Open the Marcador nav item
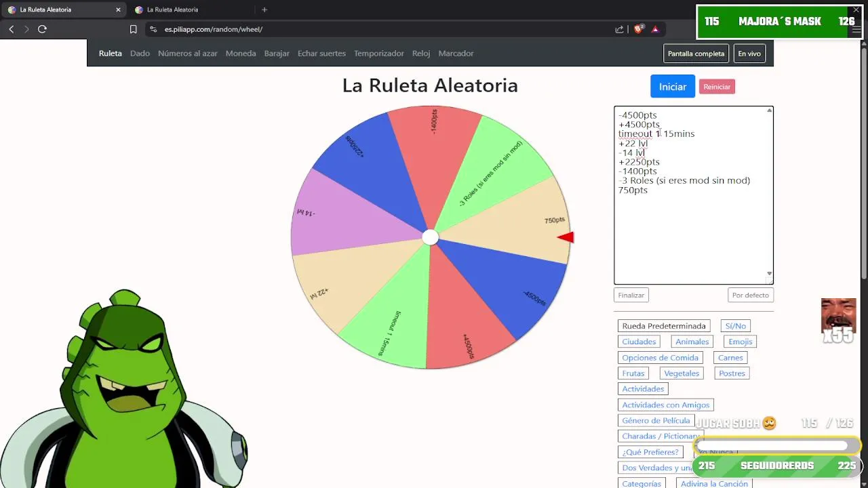 (456, 53)
